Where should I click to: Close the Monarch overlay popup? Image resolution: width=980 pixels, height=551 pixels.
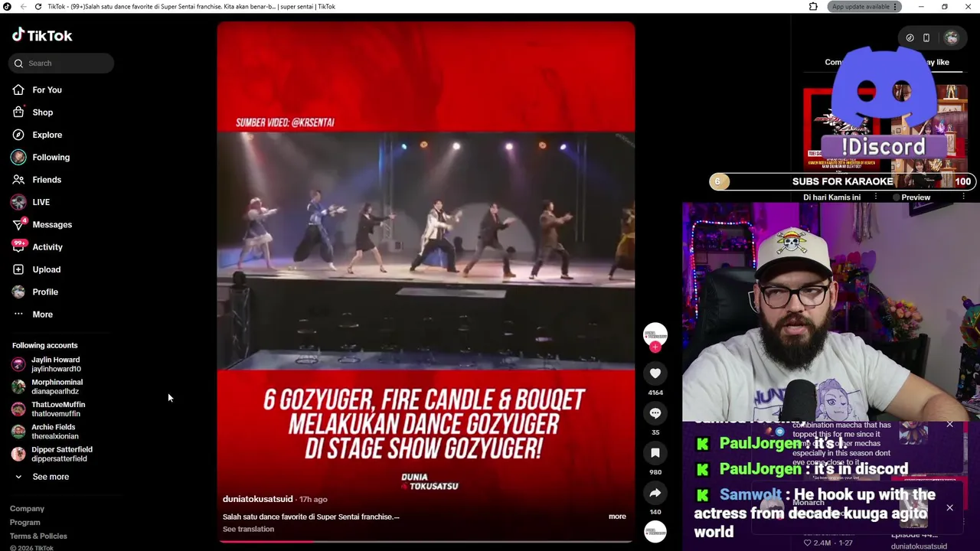[x=950, y=508]
